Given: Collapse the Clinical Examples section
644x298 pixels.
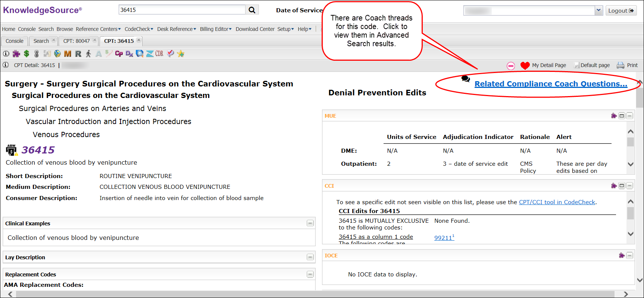Looking at the screenshot, I should (310, 223).
